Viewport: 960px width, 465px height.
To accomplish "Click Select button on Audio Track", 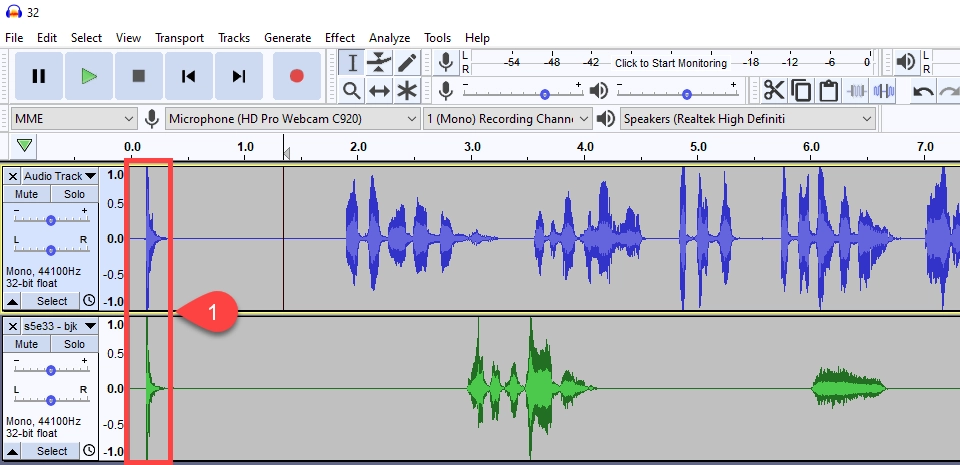I will point(52,301).
